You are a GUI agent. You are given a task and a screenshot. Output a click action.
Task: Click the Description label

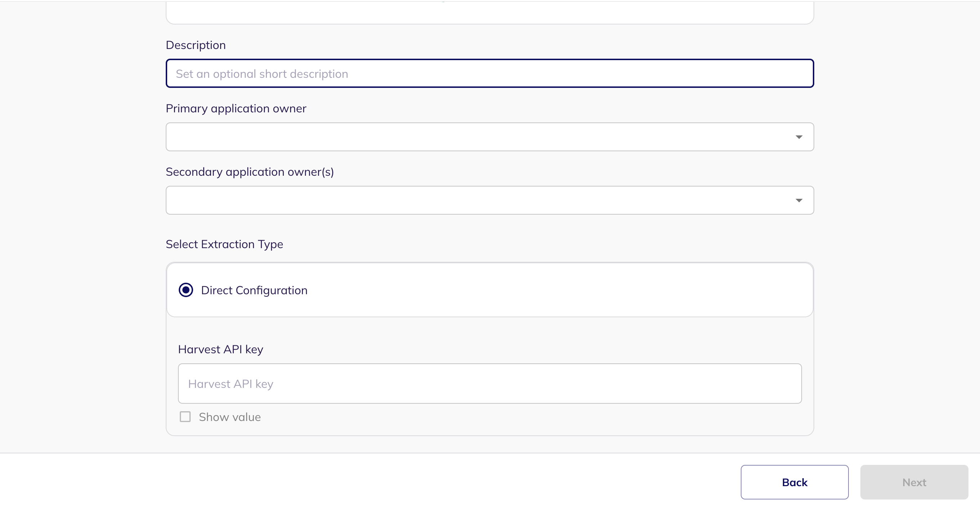(196, 45)
